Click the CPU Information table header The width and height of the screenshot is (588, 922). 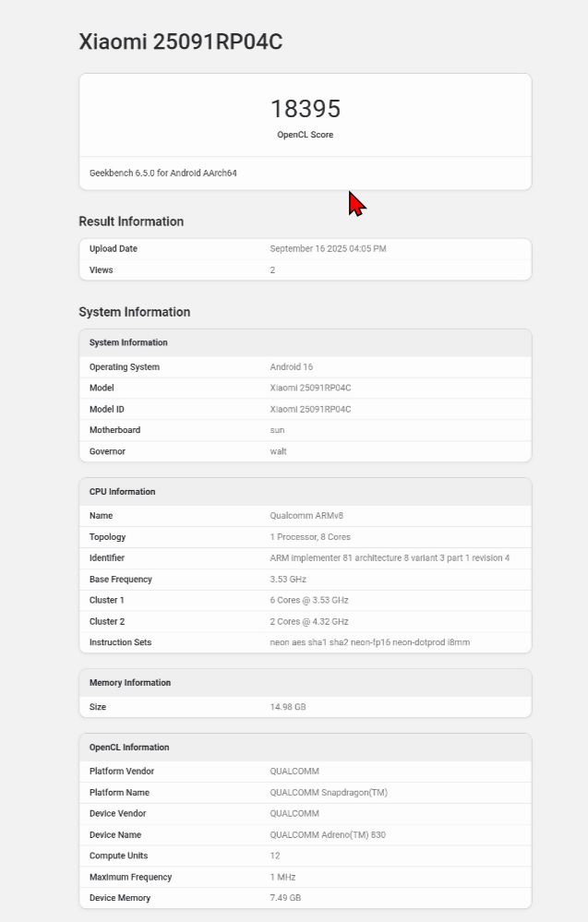[x=122, y=492]
